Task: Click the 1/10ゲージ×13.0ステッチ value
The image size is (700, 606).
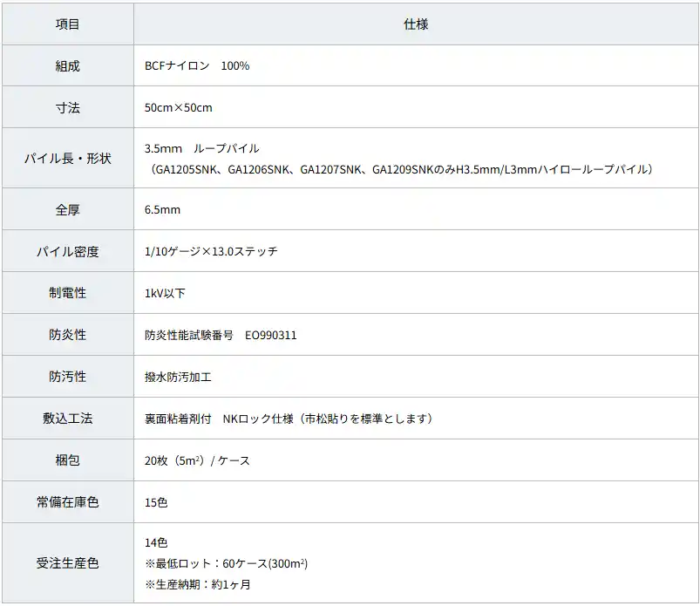Action: (x=211, y=251)
